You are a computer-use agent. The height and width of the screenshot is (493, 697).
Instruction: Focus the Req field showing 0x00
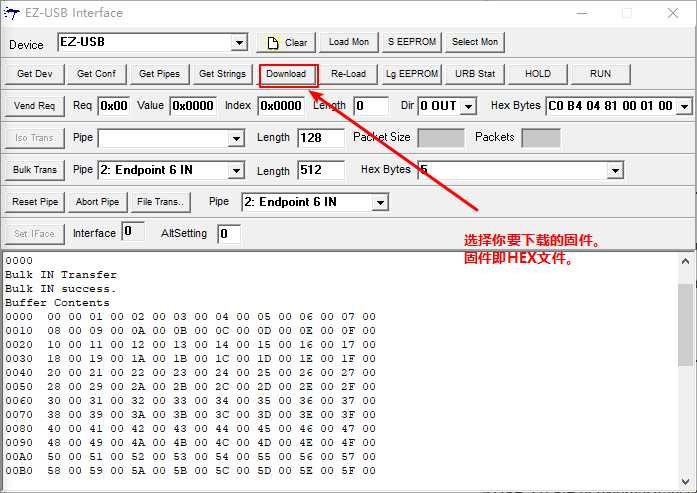[x=114, y=106]
